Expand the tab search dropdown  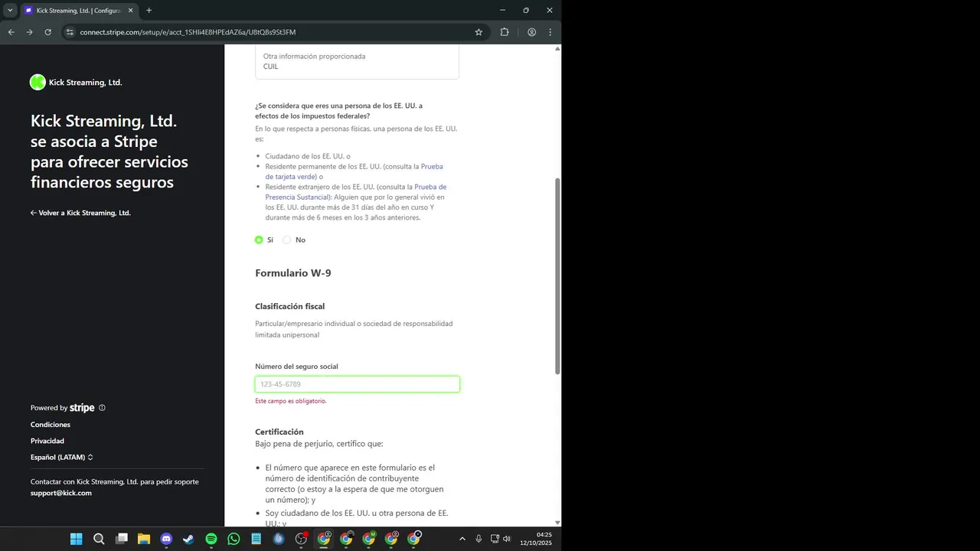coord(10,11)
